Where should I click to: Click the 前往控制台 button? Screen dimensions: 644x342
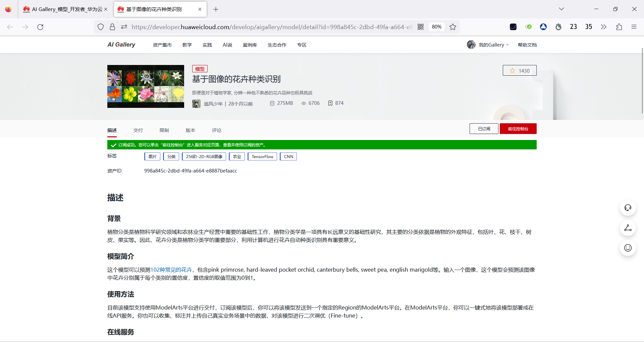(x=518, y=128)
